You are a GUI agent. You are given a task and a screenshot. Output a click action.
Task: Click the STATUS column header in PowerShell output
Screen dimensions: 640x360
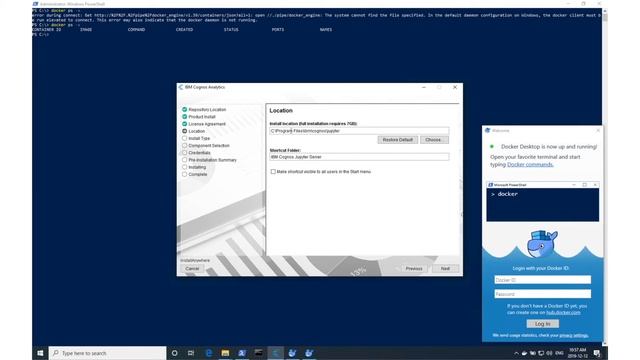(x=231, y=30)
